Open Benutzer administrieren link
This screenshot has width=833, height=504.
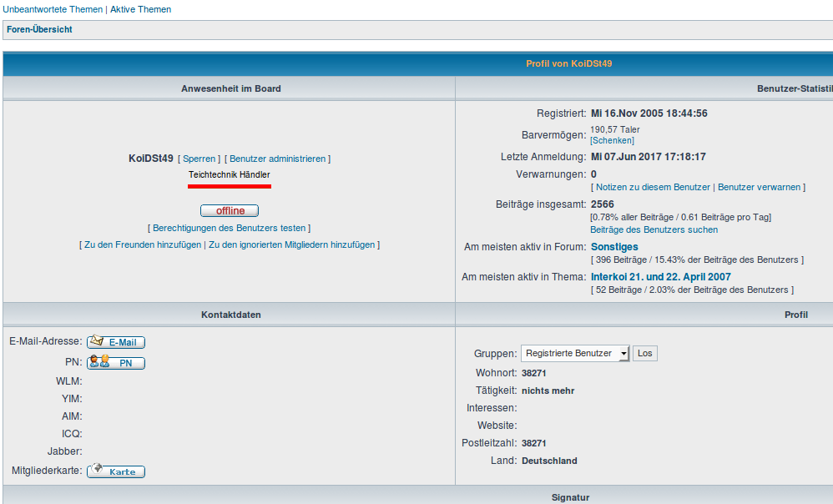pyautogui.click(x=277, y=159)
